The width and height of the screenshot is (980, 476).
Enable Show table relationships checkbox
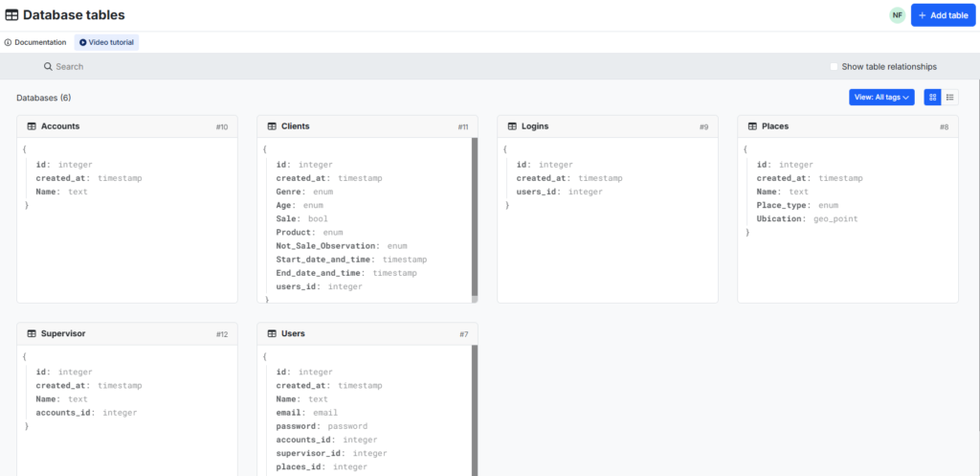pos(834,67)
